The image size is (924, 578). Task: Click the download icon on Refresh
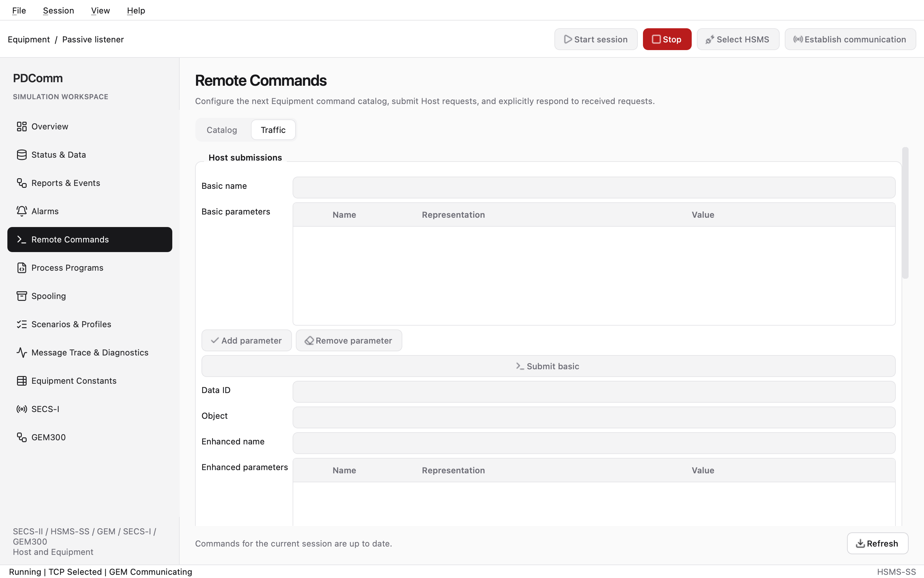click(860, 544)
